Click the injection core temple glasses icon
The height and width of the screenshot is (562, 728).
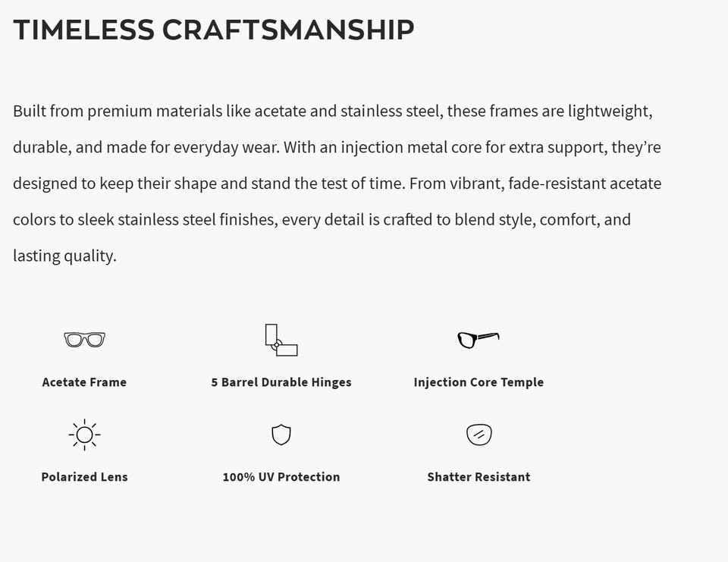click(478, 339)
